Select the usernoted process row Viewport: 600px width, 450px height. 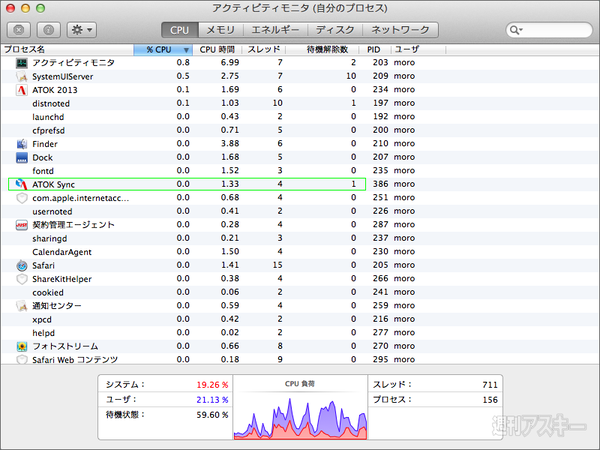300,211
